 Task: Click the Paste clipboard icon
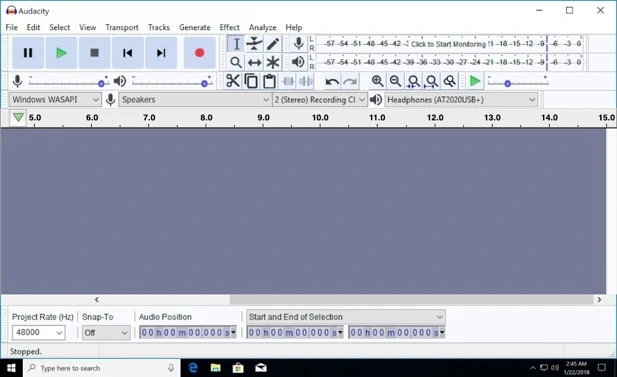(x=269, y=81)
